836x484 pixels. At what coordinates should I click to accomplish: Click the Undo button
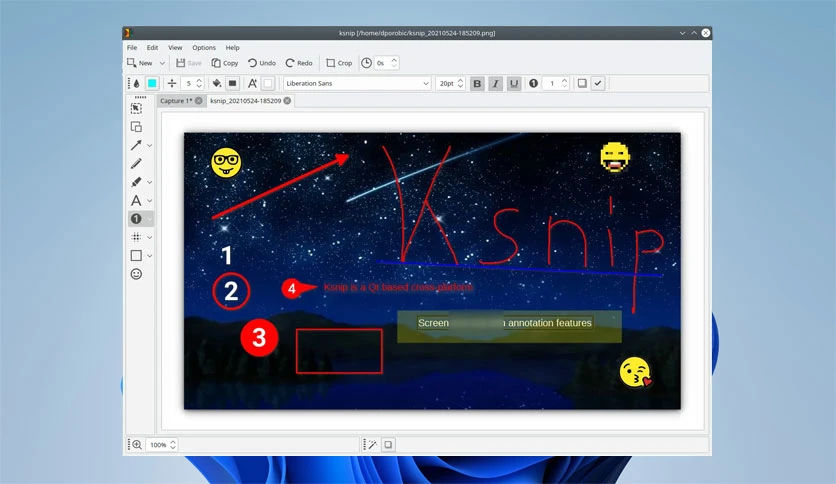[262, 63]
